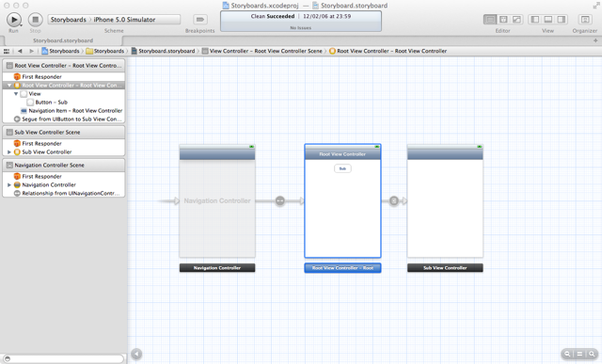Expand Navigation Controller disclosure triangle
Image resolution: width=602 pixels, height=364 pixels.
coord(9,185)
